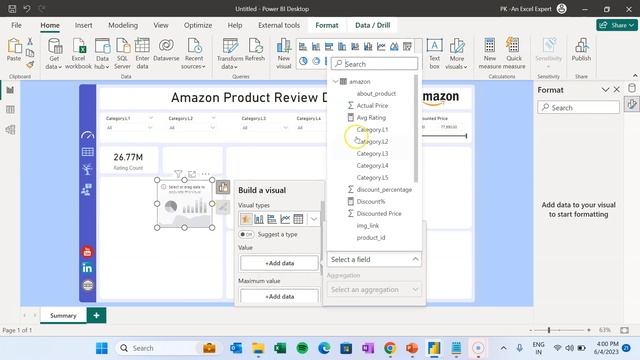640x360 pixels.
Task: Open the Select an aggregation dropdown
Action: [374, 289]
